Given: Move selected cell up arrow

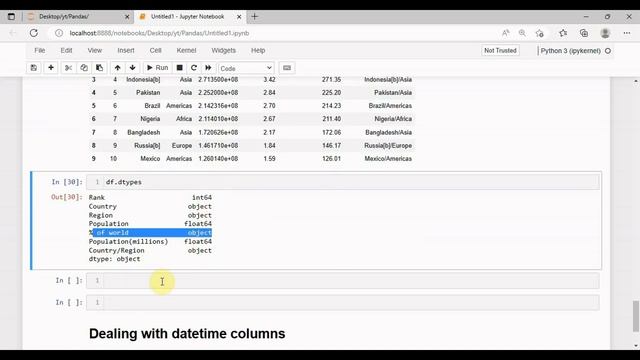Looking at the screenshot, I should 118,68.
